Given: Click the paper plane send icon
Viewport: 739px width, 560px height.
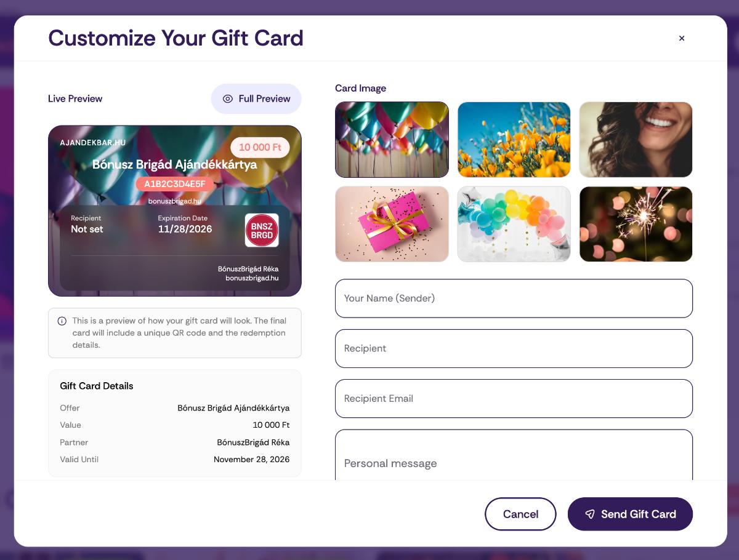Looking at the screenshot, I should tap(590, 514).
